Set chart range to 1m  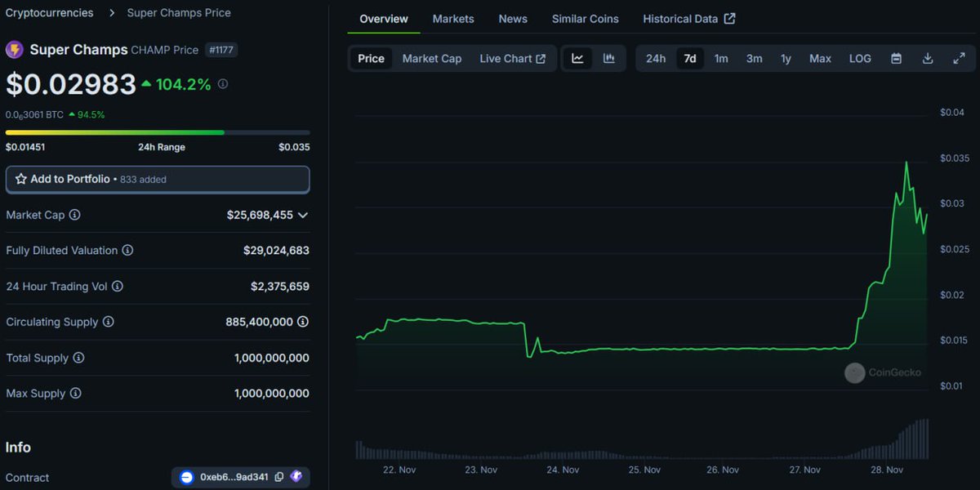click(x=721, y=59)
